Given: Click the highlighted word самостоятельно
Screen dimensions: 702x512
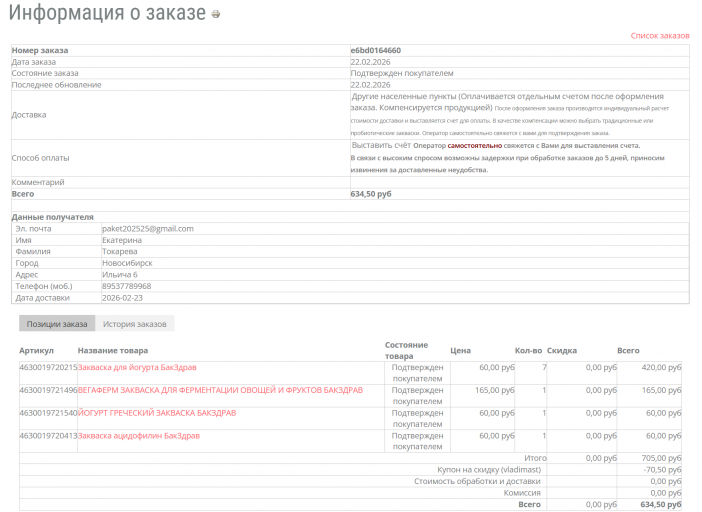Looking at the screenshot, I should 475,146.
